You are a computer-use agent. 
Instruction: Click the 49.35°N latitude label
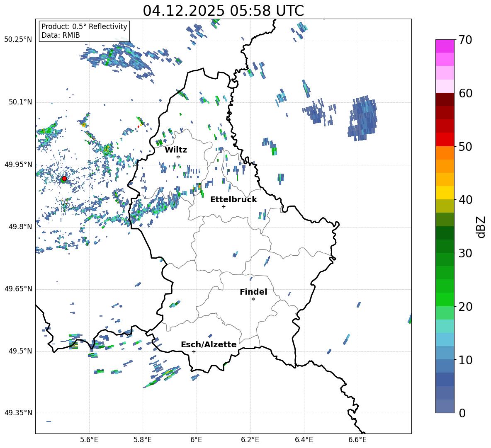(x=18, y=413)
